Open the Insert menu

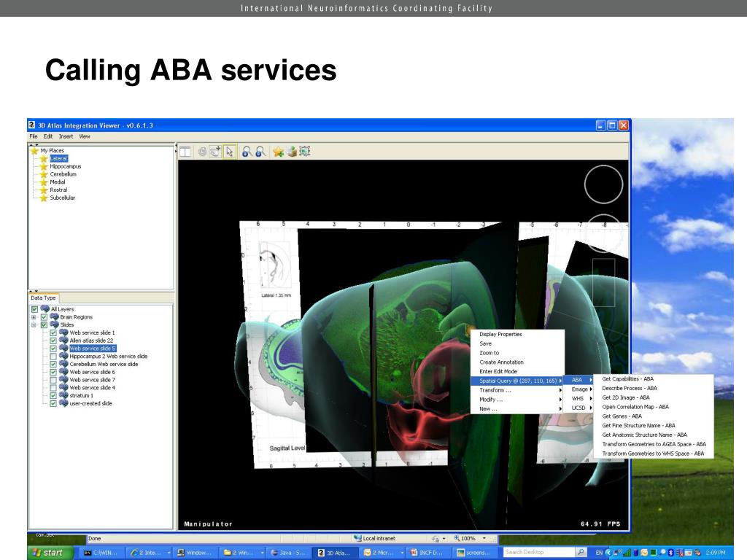point(66,136)
